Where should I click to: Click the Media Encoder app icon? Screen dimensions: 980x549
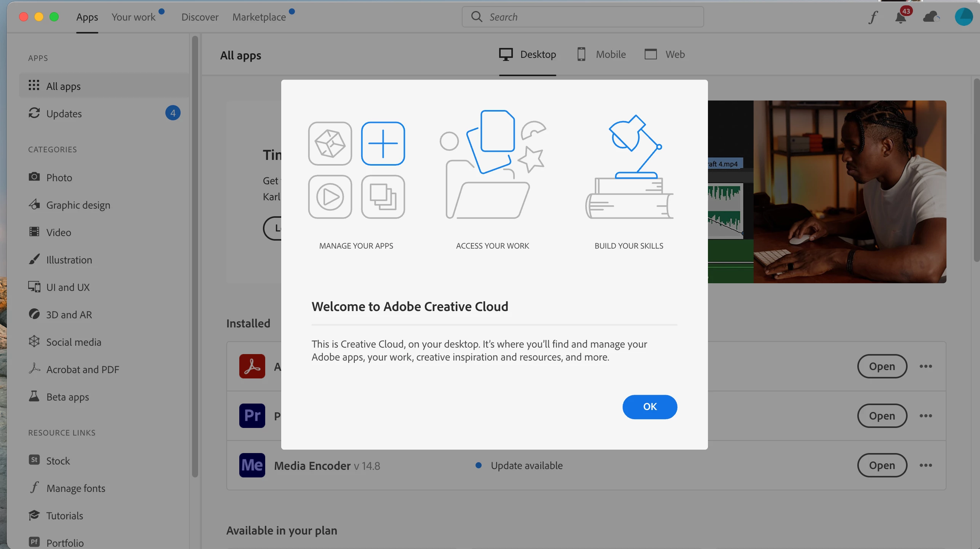(252, 465)
